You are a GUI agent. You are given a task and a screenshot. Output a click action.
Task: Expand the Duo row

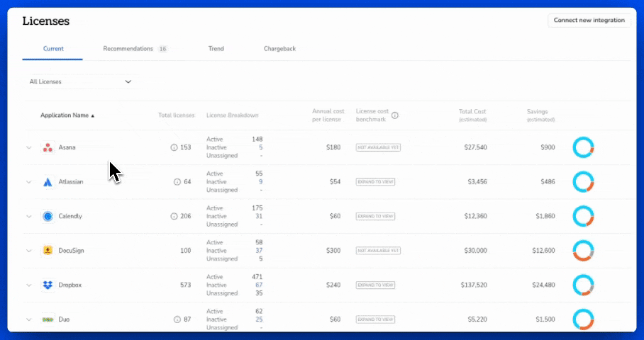[29, 319]
